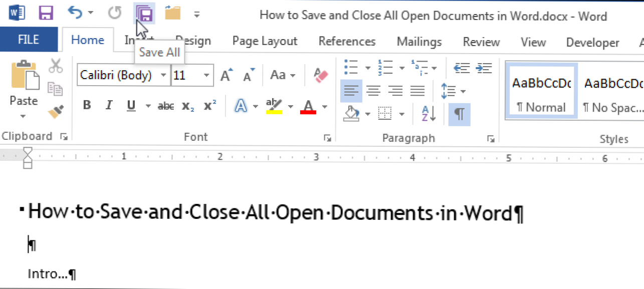Open the Change Case Aa menu

pos(283,75)
